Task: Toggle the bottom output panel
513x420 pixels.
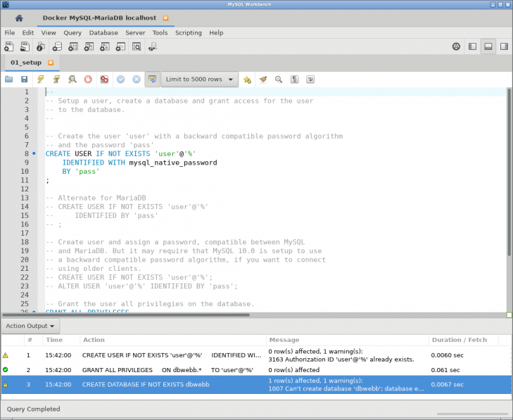Action: tap(488, 46)
